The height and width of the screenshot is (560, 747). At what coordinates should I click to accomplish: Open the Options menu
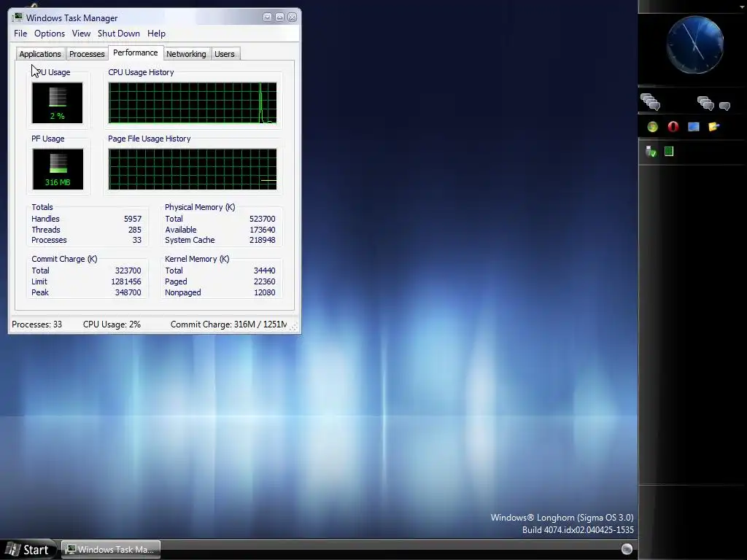[x=50, y=34]
